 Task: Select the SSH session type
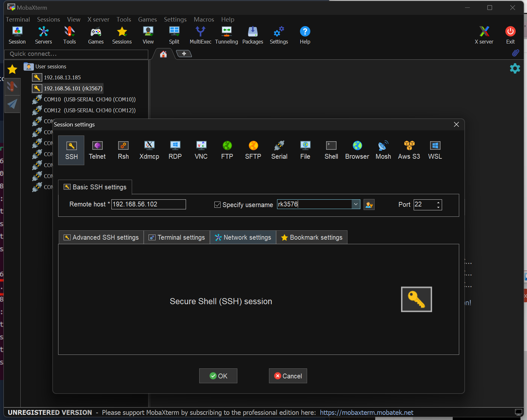click(x=71, y=150)
